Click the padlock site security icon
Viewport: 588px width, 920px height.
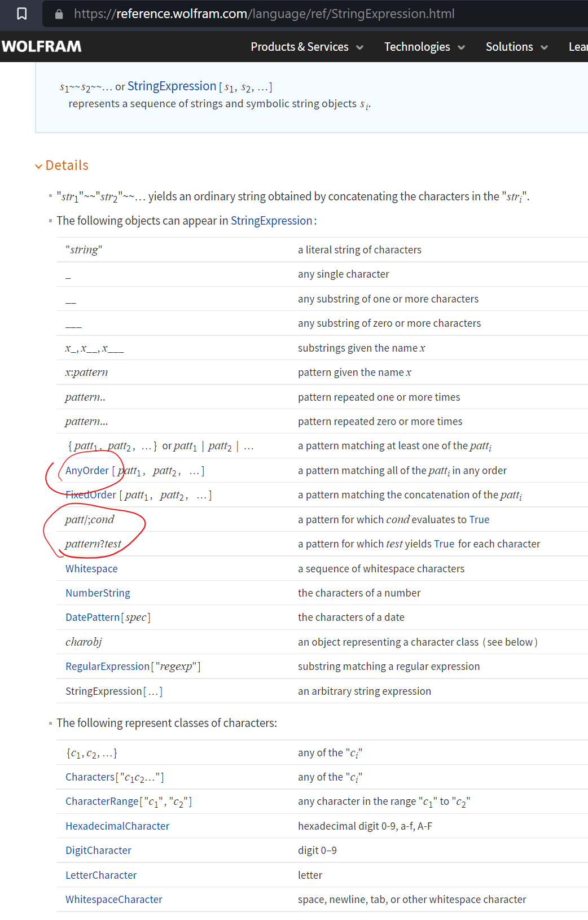pos(59,14)
